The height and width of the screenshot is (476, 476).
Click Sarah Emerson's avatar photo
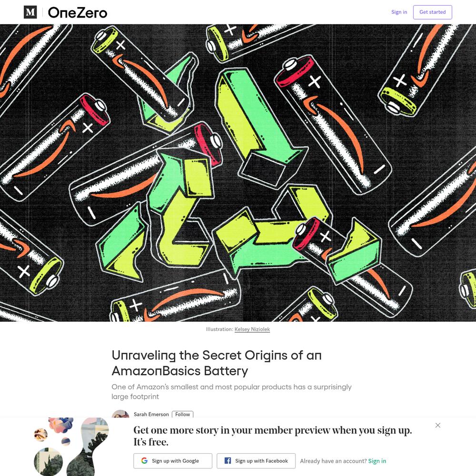pos(120,414)
